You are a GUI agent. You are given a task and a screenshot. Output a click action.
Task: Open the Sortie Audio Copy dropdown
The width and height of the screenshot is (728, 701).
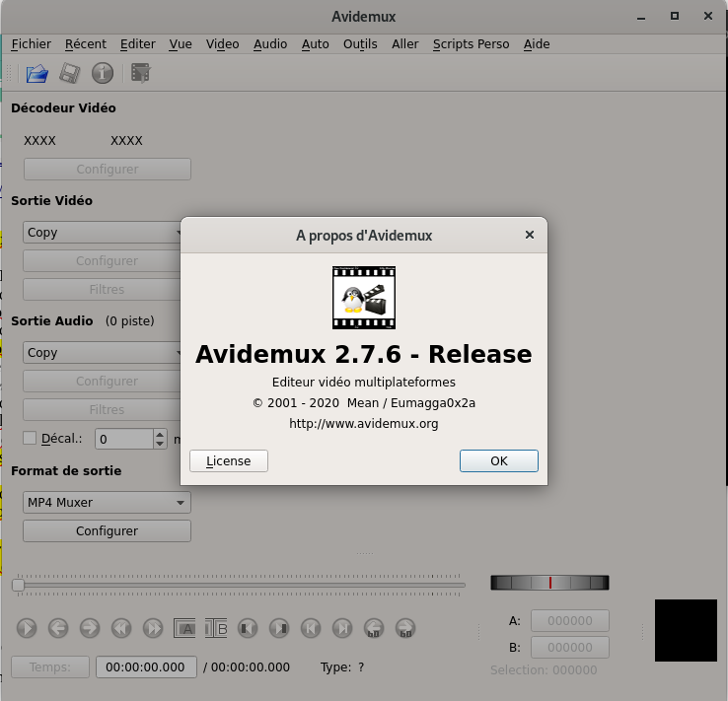tap(102, 353)
